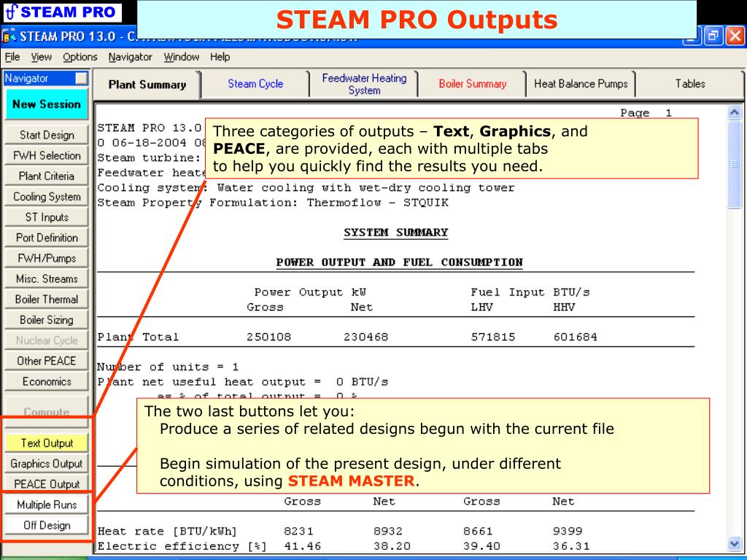This screenshot has width=747, height=560.
Task: Select Misc. Streams
Action: (47, 279)
